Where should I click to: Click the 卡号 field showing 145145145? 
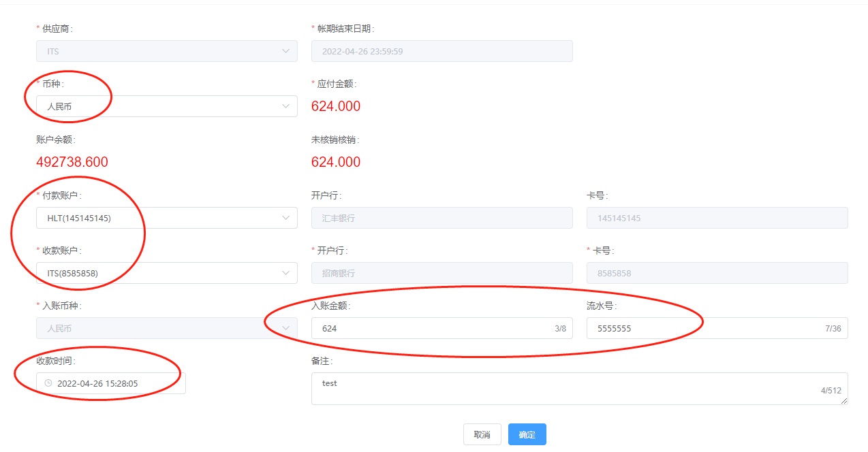point(717,218)
